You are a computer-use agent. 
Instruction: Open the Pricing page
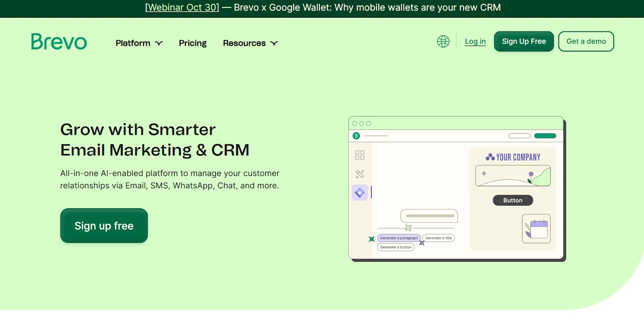[192, 43]
